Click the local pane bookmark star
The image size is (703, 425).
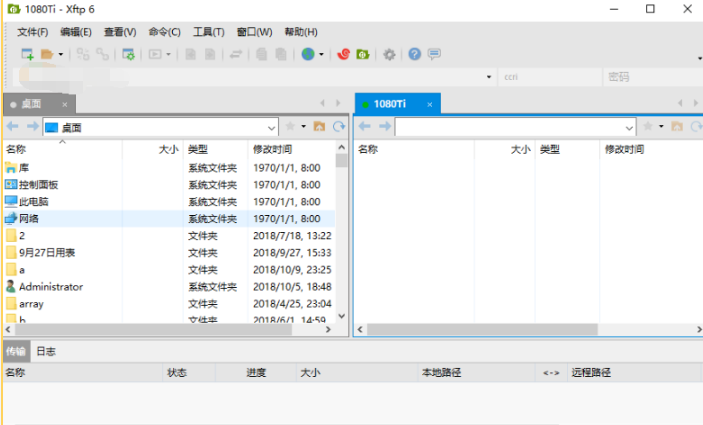pyautogui.click(x=290, y=126)
